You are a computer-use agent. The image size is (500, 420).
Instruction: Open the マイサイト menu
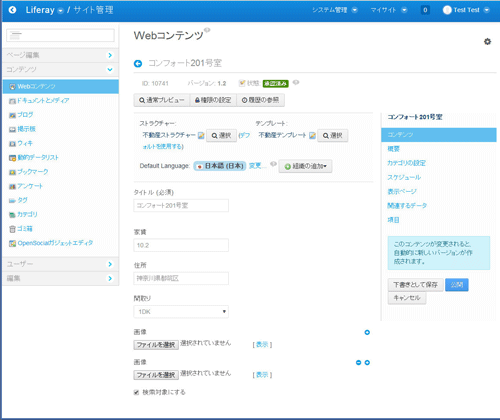click(389, 10)
